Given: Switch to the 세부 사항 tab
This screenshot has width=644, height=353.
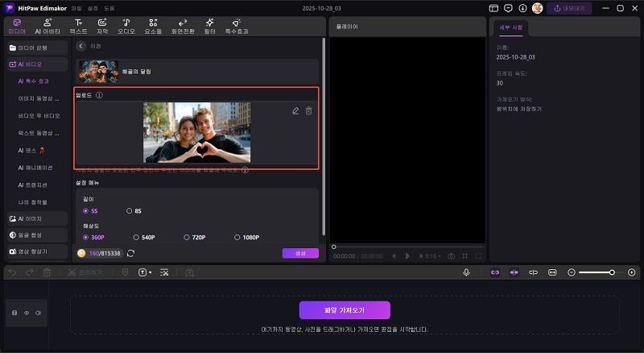Looking at the screenshot, I should click(512, 27).
